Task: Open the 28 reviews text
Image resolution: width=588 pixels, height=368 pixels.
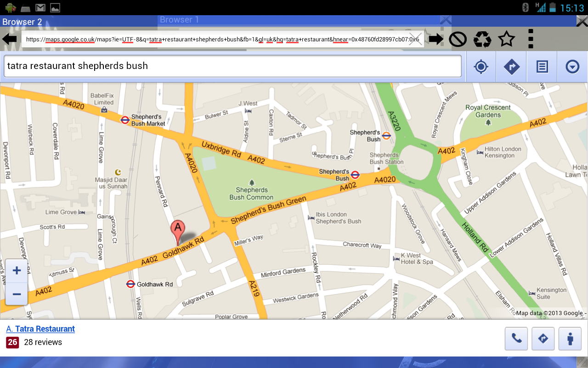Action: point(43,342)
